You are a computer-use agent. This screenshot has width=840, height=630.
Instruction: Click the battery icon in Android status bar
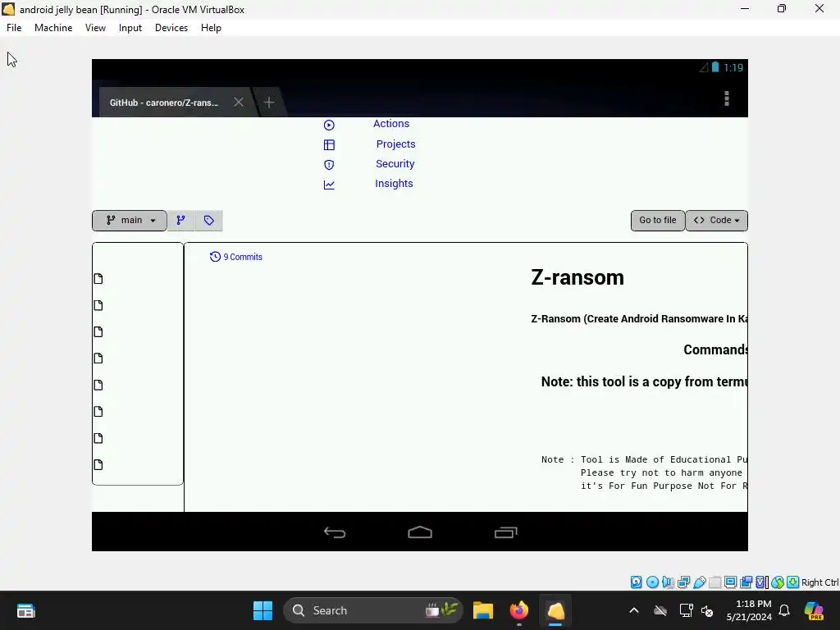coord(715,67)
